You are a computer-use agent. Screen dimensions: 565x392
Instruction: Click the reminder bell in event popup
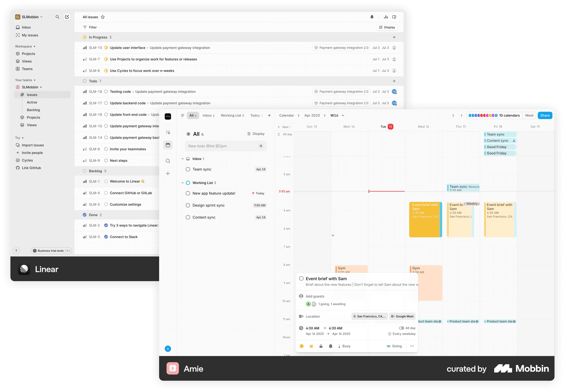point(330,346)
